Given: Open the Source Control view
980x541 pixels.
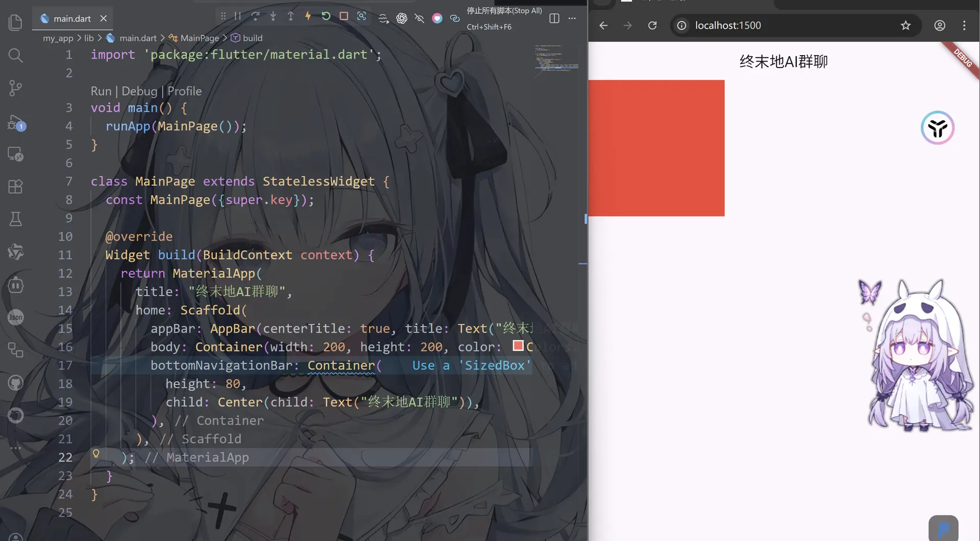Looking at the screenshot, I should (15, 88).
